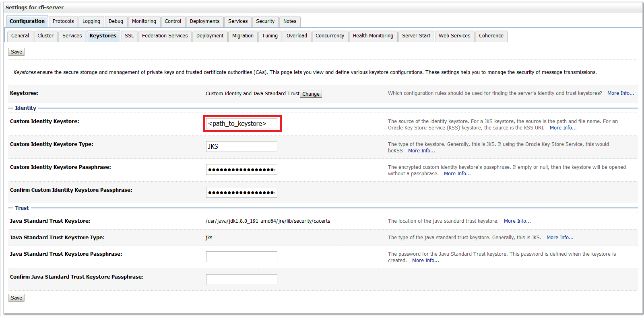Click the Save button above the description
Viewport: 644px width, 316px height.
coord(17,52)
